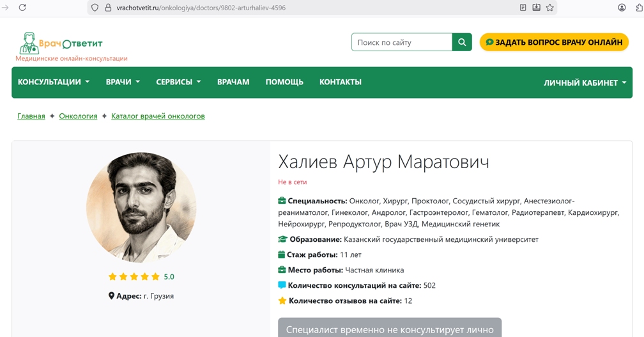The height and width of the screenshot is (337, 644).
Task: Open the Сервисы dropdown menu
Action: 178,82
